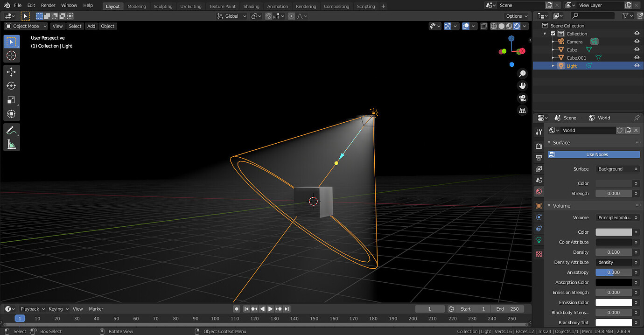
Task: Select the Move tool
Action: pos(12,72)
